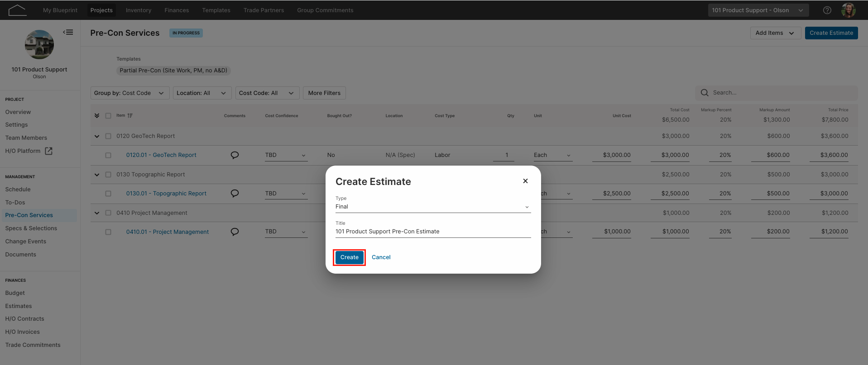
Task: Check the 0120 GeoTech Report group checkbox
Action: click(x=108, y=136)
